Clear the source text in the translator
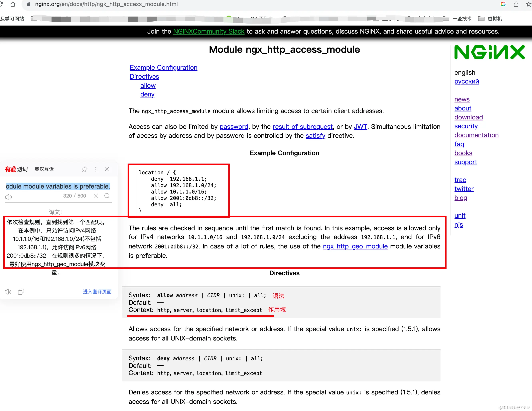532x411 pixels. click(x=96, y=196)
